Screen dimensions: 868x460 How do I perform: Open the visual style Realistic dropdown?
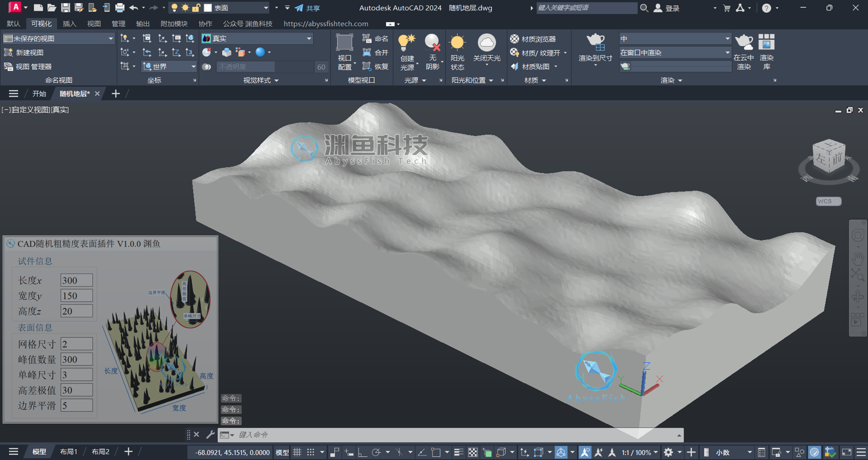[257, 39]
